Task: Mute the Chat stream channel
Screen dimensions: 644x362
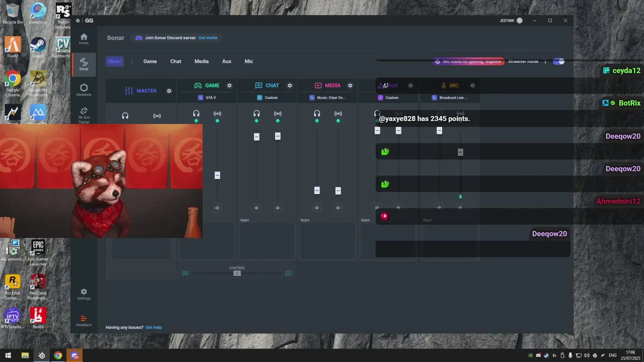Action: [278, 208]
